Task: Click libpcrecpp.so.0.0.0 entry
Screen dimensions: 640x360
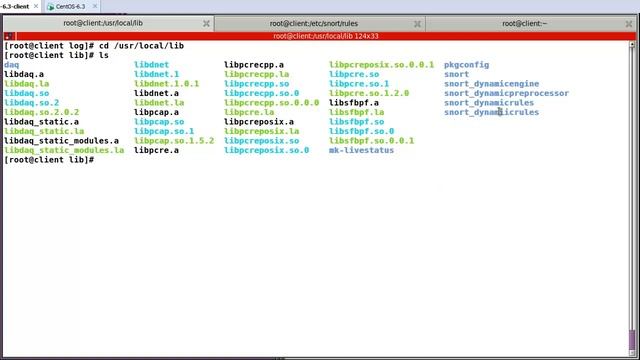Action: [x=271, y=102]
